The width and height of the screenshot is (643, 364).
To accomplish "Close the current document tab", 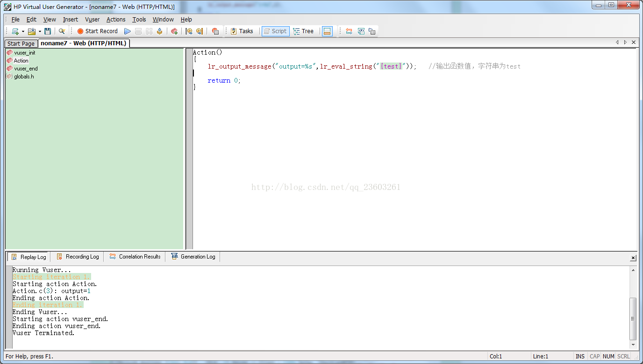I will click(634, 42).
